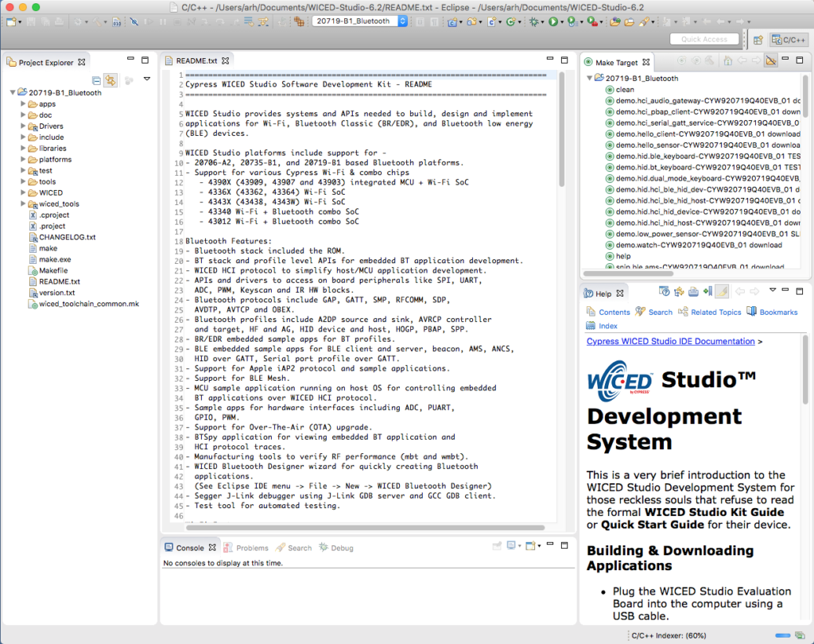Click the External Tools run icon
Viewport: 814px width, 644px height.
tap(591, 21)
